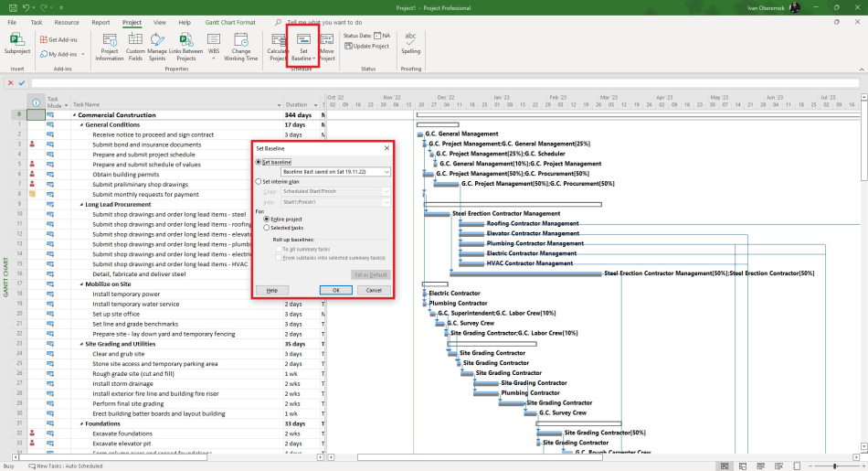This screenshot has height=471, width=868.
Task: Collapse the Site Grading and Utilities group
Action: tap(81, 344)
